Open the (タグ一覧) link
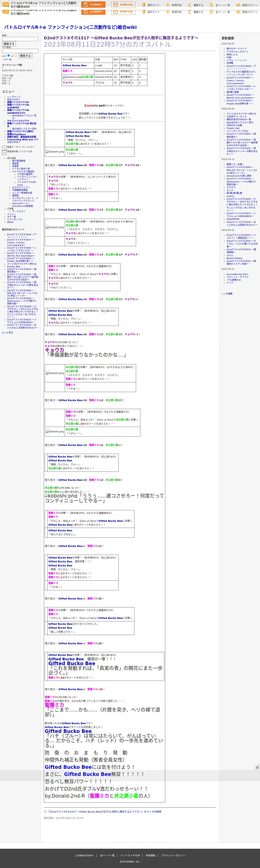The height and width of the screenshot is (868, 260). (7, 59)
